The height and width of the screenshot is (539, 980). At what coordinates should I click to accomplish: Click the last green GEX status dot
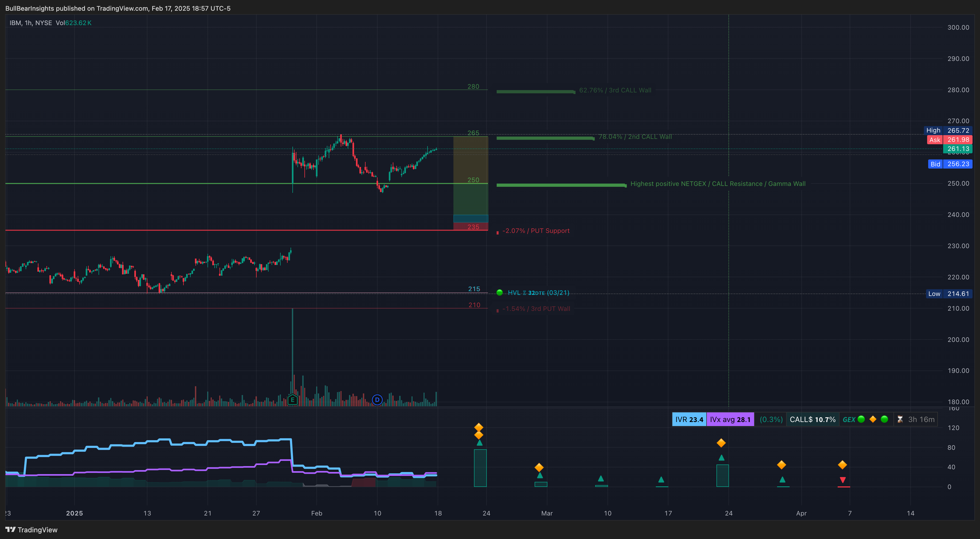click(x=884, y=419)
